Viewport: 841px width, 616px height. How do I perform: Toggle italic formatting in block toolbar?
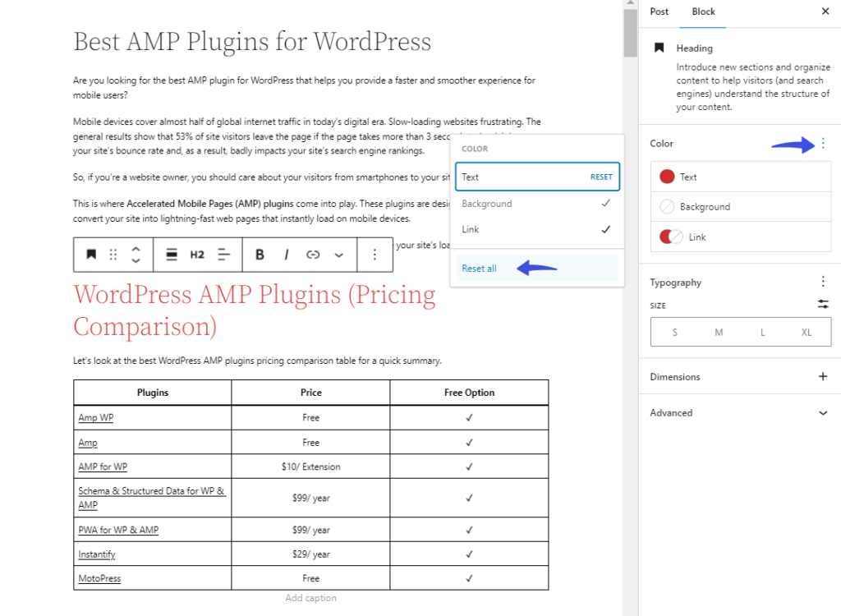287,255
